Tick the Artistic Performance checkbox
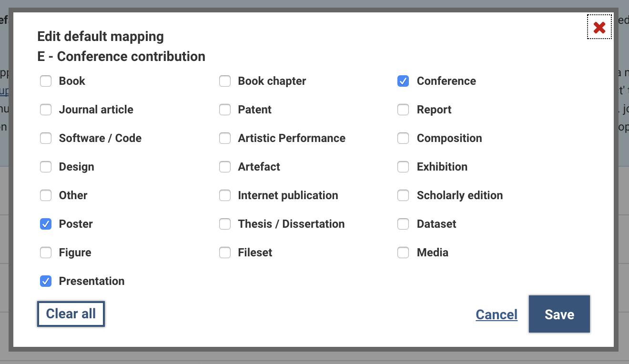 (x=225, y=138)
